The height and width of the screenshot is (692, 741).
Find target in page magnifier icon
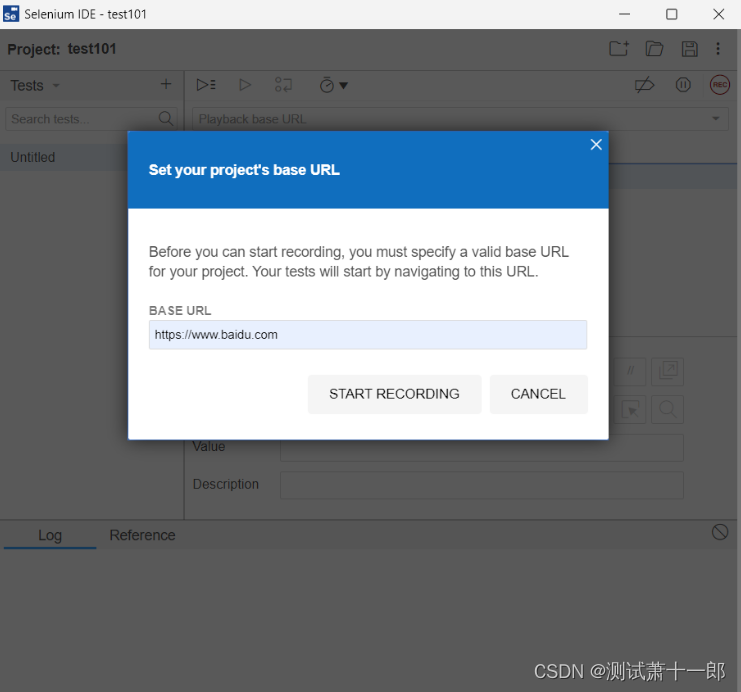pyautogui.click(x=667, y=409)
